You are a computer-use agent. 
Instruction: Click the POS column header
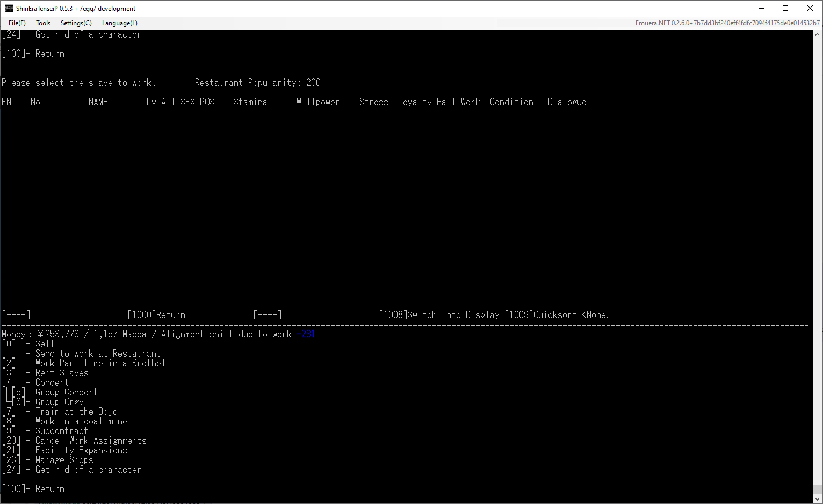(207, 102)
